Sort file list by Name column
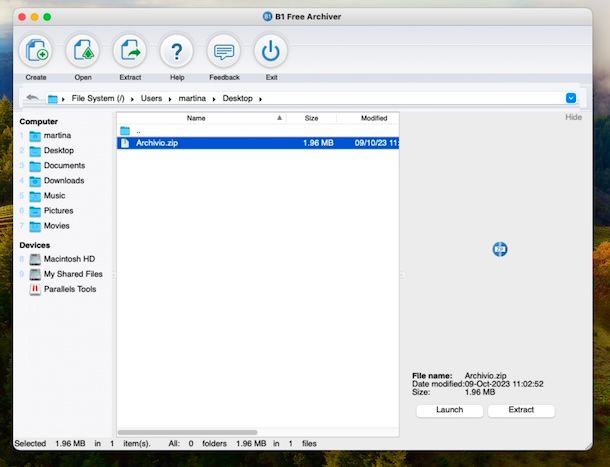 pos(196,118)
